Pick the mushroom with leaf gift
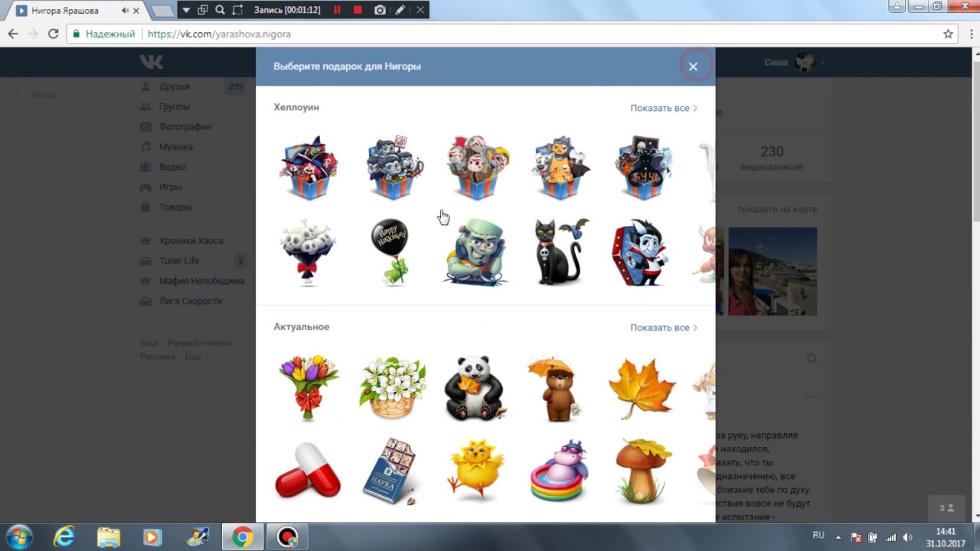This screenshot has height=551, width=980. coord(643,471)
